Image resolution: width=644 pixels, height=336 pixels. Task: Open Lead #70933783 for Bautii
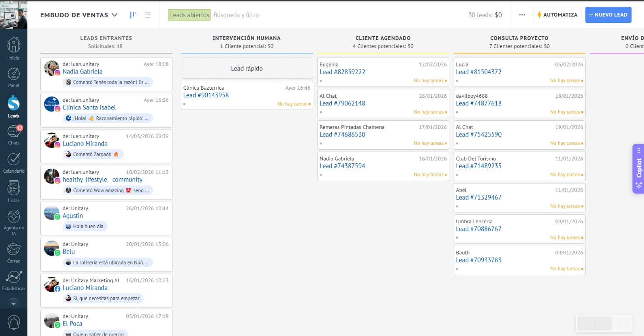click(479, 260)
